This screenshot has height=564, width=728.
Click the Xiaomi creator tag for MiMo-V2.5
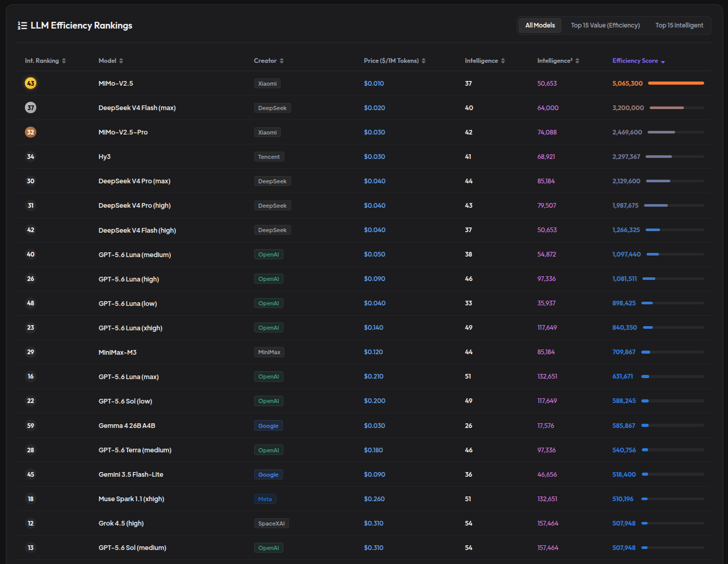(x=267, y=84)
